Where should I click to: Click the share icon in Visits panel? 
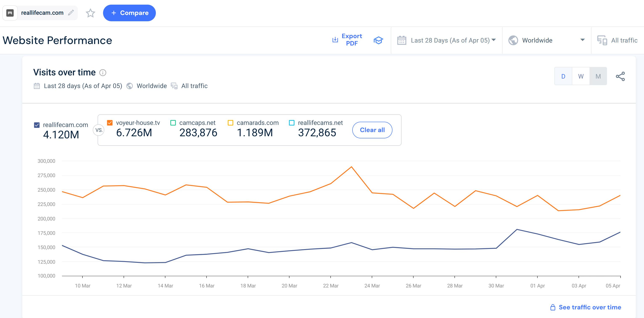tap(620, 76)
